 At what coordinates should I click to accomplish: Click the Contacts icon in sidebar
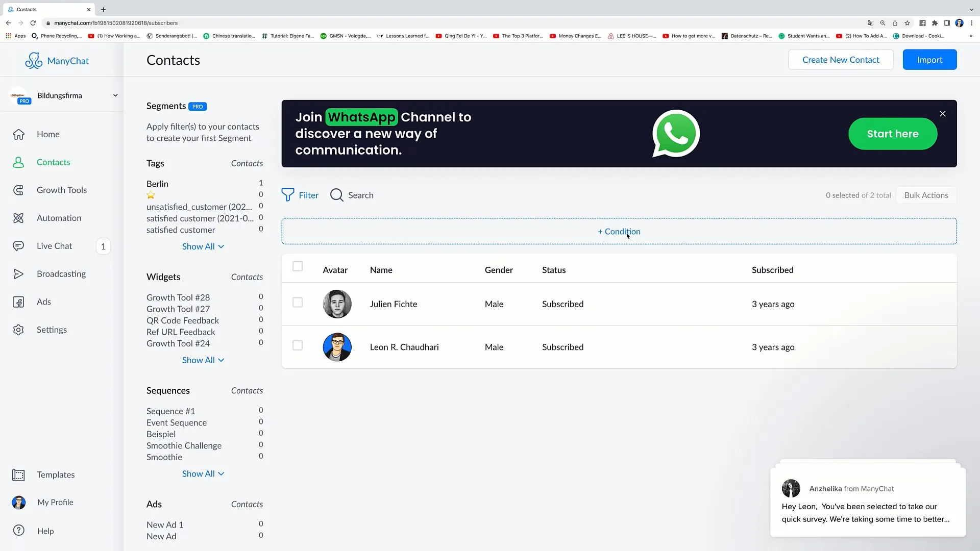pos(18,162)
